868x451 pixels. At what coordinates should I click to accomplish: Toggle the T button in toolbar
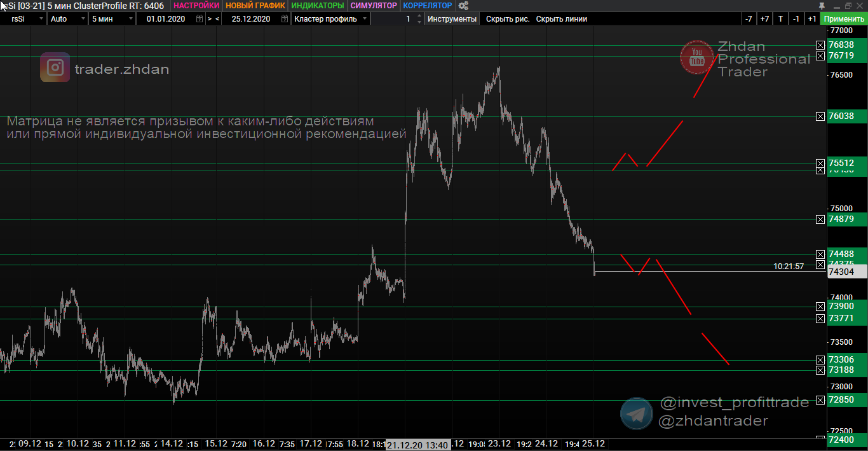(x=780, y=19)
